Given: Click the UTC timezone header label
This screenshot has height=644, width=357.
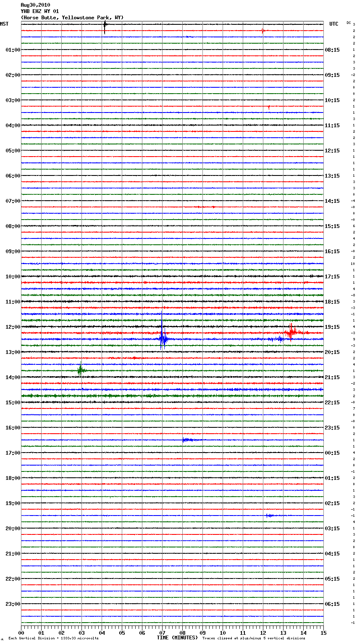Looking at the screenshot, I should click(x=334, y=24).
